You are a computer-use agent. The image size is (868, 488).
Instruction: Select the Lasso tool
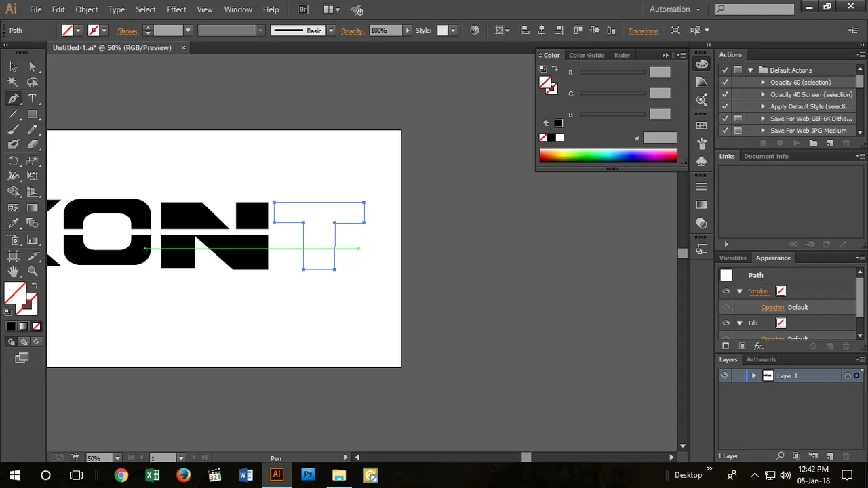tap(33, 82)
